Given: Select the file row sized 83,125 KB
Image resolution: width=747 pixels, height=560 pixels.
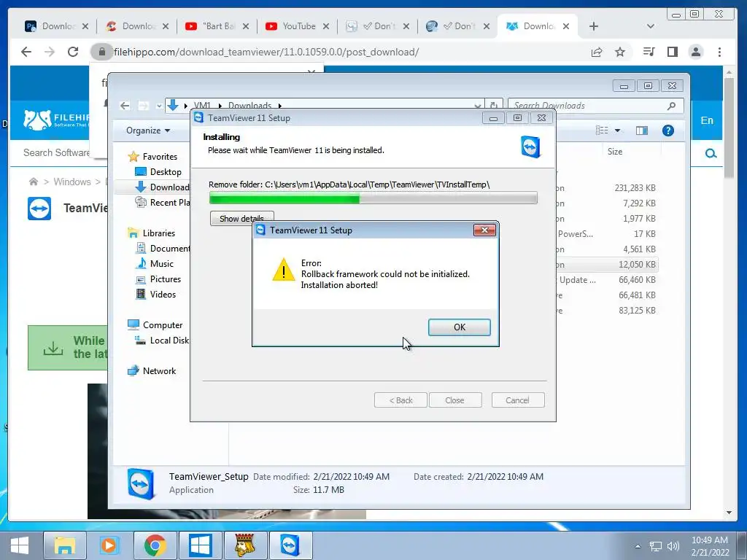Looking at the screenshot, I should click(606, 311).
